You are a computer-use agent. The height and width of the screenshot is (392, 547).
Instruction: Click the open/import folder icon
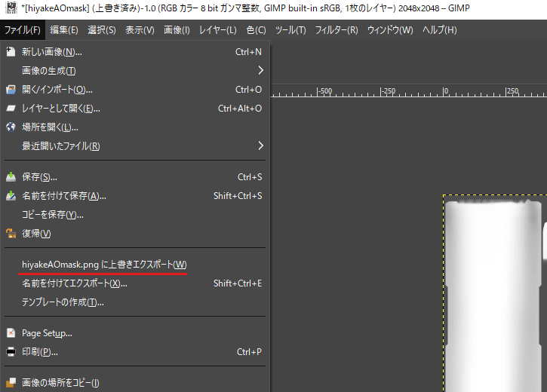[x=11, y=90]
